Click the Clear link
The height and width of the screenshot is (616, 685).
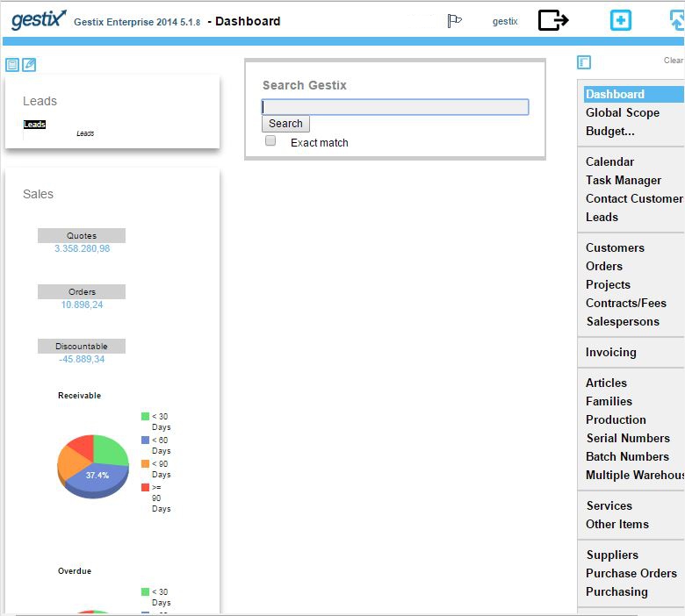pos(674,61)
